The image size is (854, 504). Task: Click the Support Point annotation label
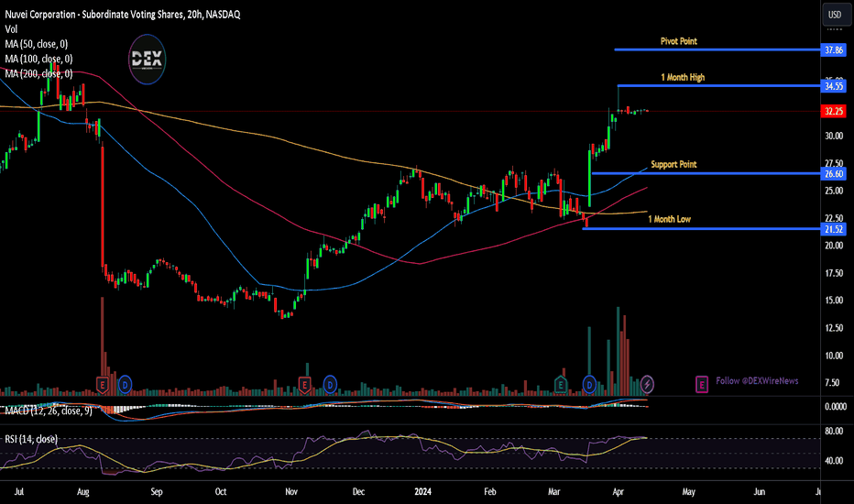tap(673, 165)
